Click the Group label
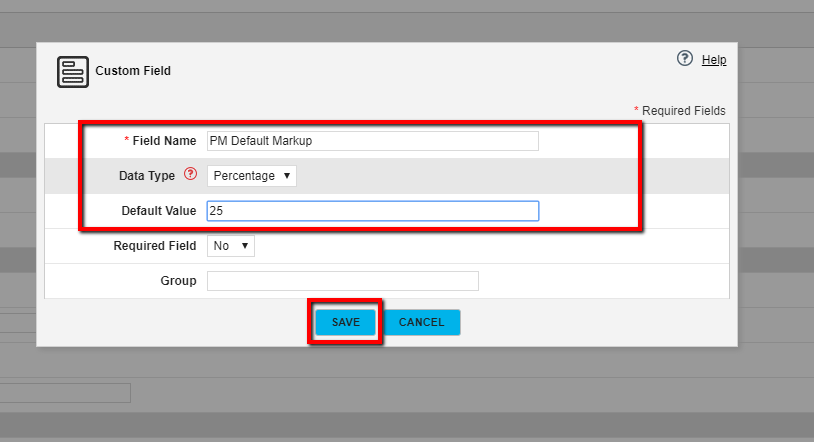 (x=178, y=281)
